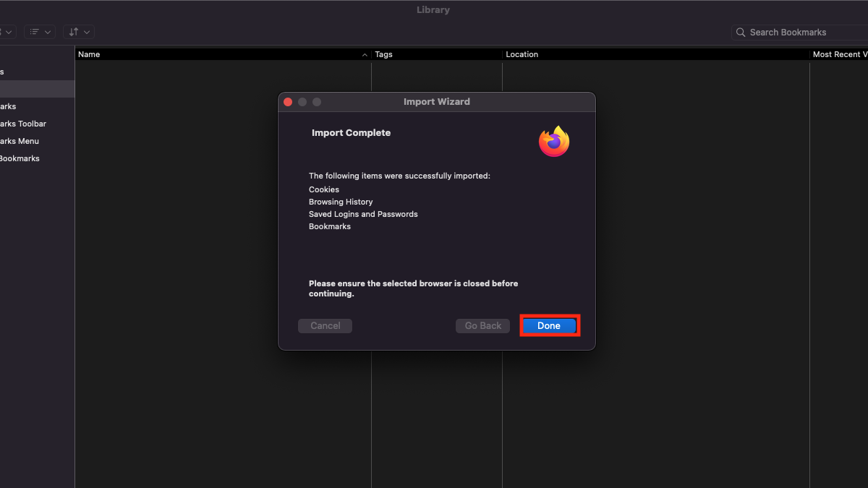The height and width of the screenshot is (488, 868).
Task: Close the Import Wizard with red button
Action: point(288,102)
